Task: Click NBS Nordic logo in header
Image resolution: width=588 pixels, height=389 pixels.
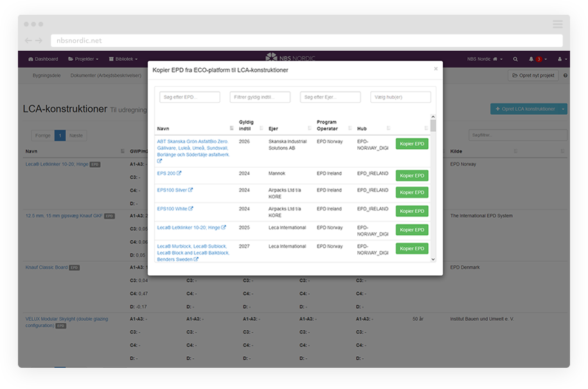Action: tap(290, 57)
